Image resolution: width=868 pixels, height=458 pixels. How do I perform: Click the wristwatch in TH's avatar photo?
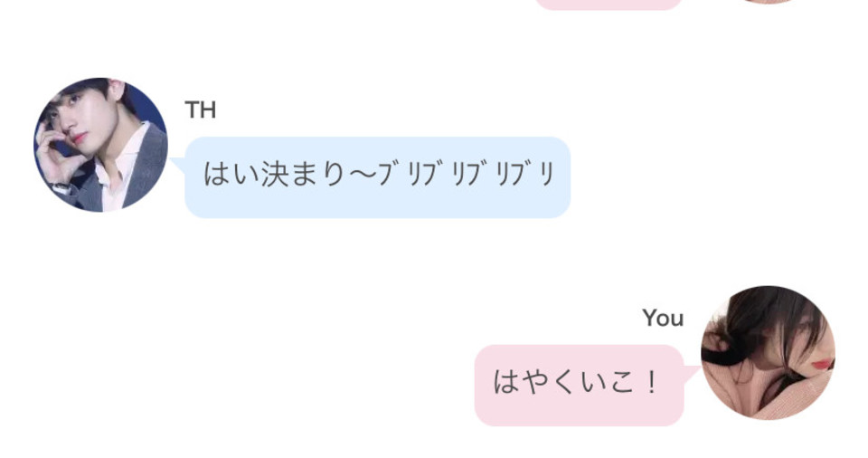click(x=60, y=186)
